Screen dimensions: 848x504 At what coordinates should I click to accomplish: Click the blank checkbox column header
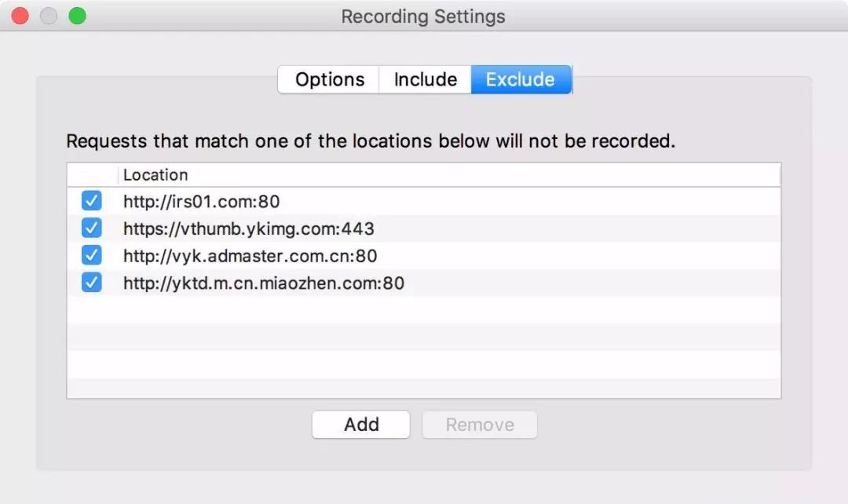point(92,175)
